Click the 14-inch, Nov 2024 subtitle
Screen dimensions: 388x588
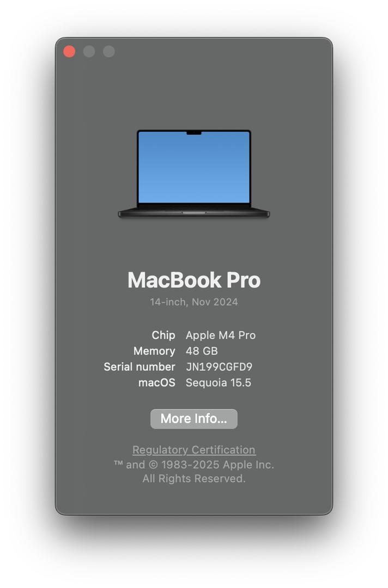[x=194, y=302]
